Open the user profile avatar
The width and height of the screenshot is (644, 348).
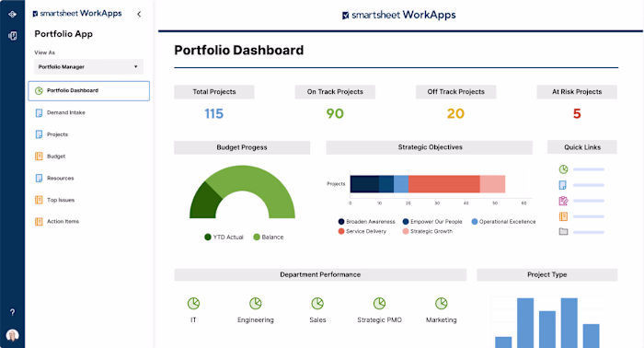click(12, 335)
